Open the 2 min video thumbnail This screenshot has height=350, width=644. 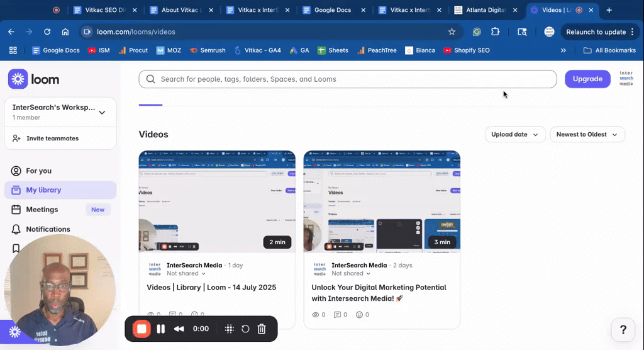[x=217, y=201]
